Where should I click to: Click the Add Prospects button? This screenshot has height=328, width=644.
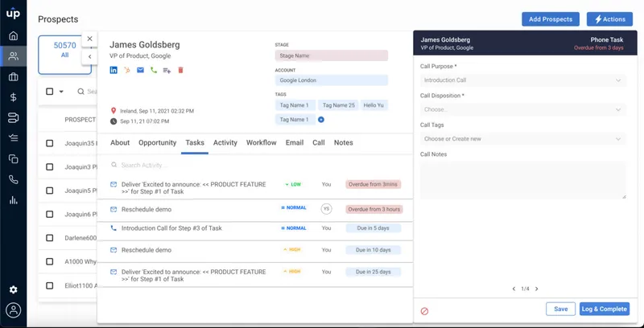pyautogui.click(x=551, y=19)
